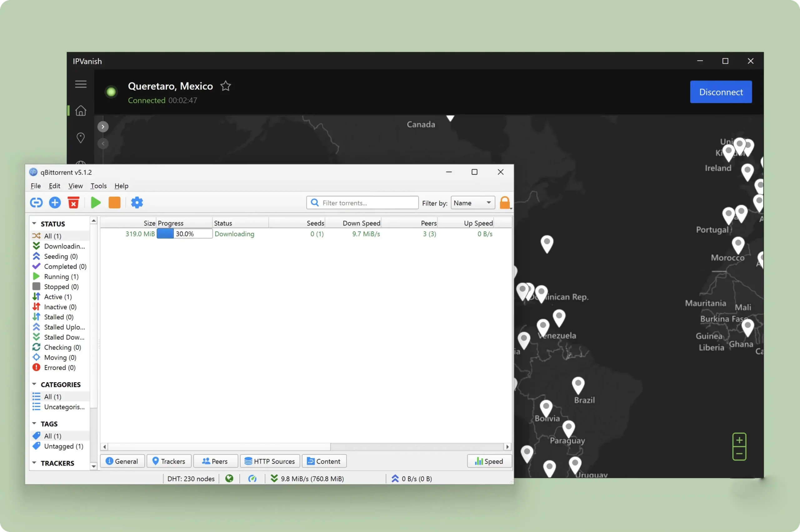Add a torrent from a link
The height and width of the screenshot is (532, 800).
pyautogui.click(x=36, y=202)
